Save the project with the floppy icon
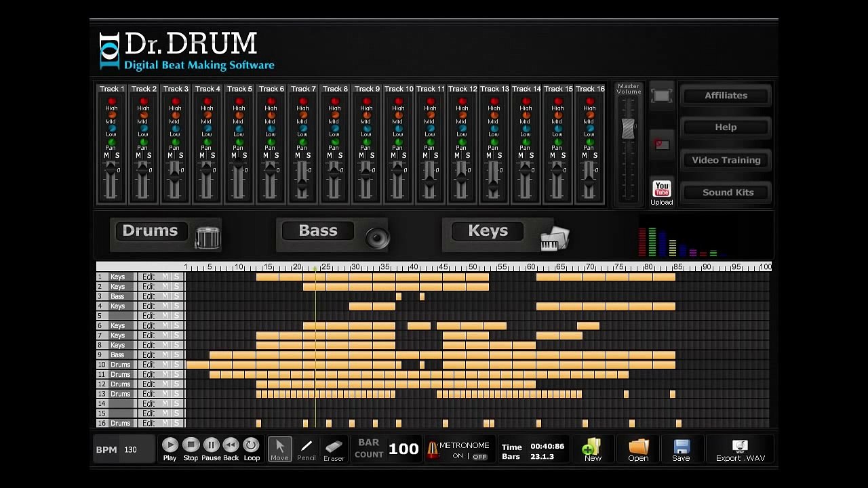Viewport: 868px width, 488px height. coord(681,449)
